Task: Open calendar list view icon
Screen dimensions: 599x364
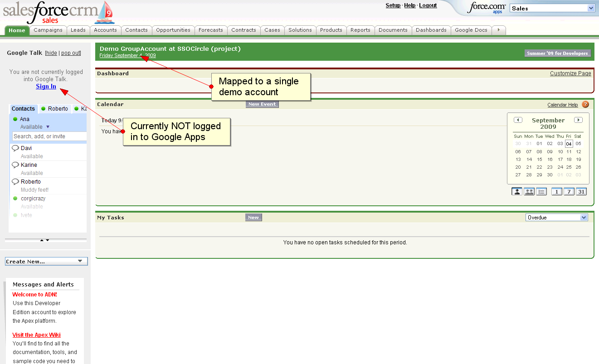Action: coord(541,191)
